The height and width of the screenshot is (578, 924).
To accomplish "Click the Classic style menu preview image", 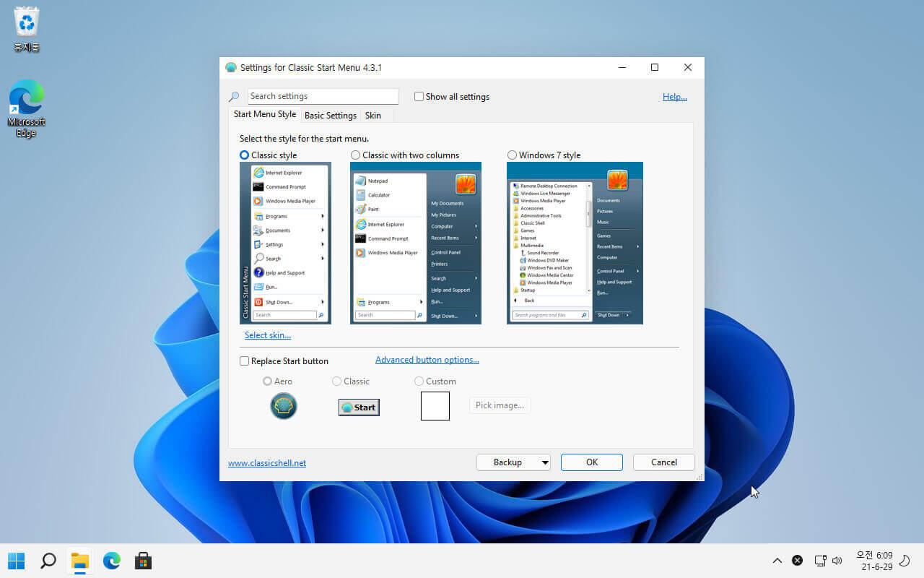I will [285, 243].
